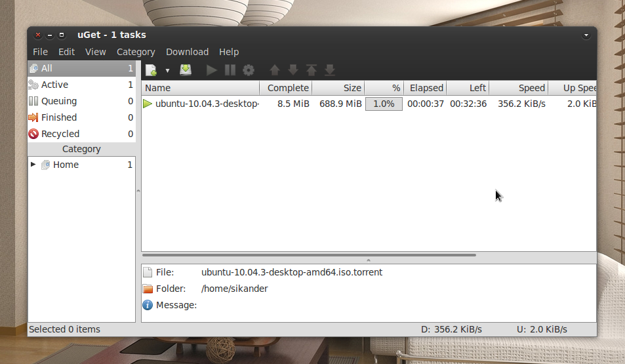Open the File menu
This screenshot has width=625, height=364.
click(40, 52)
